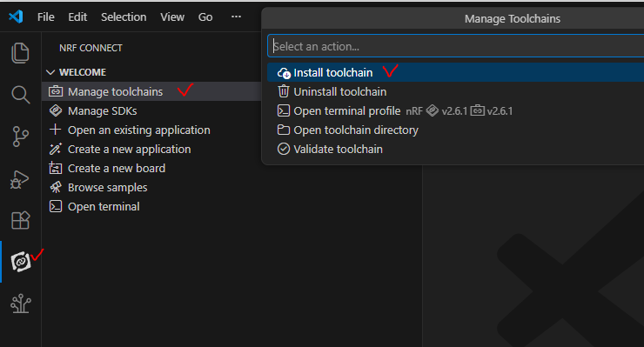Viewport: 644px width, 347px height.
Task: Collapse the WELCOME section chevron
Action: click(50, 72)
